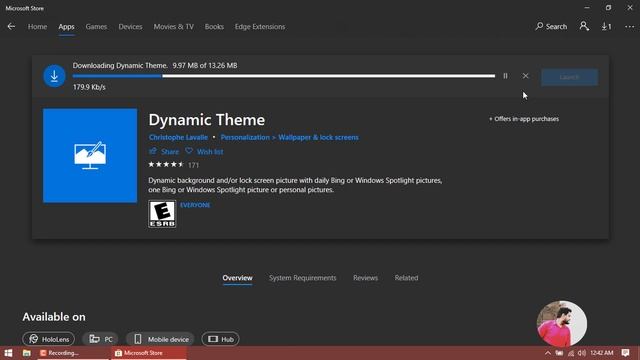Click the PC availability chip
The height and width of the screenshot is (360, 640).
point(101,339)
